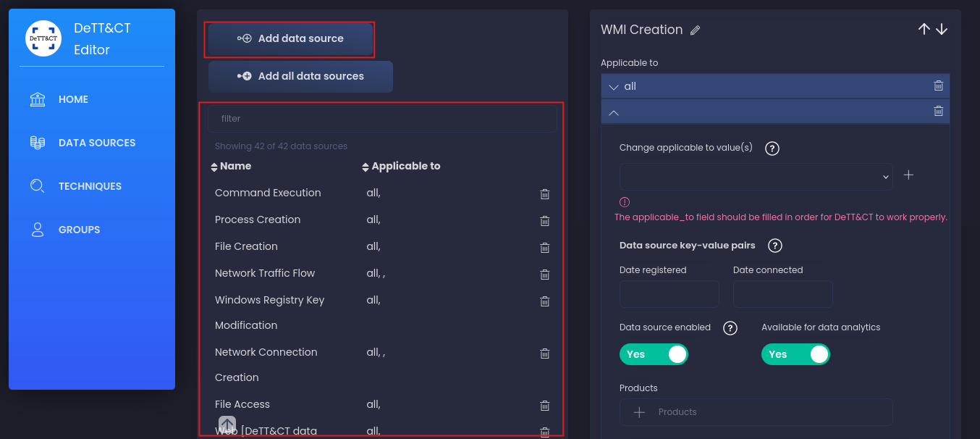This screenshot has height=439, width=980.
Task: Disable the Data source enabled toggle
Action: coord(654,354)
